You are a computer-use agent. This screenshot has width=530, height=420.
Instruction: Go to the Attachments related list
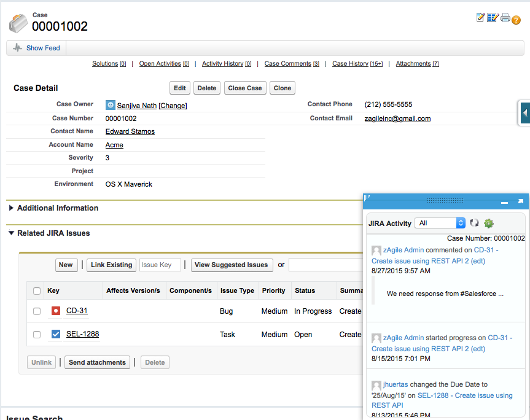click(x=413, y=64)
